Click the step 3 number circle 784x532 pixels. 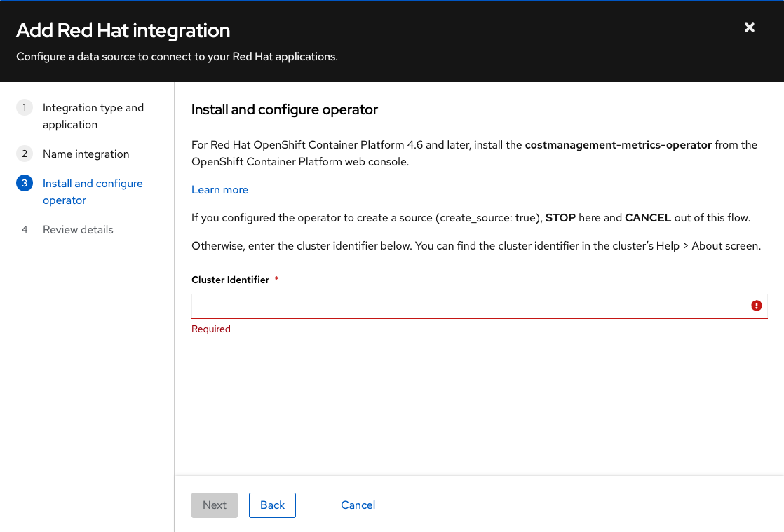25,184
